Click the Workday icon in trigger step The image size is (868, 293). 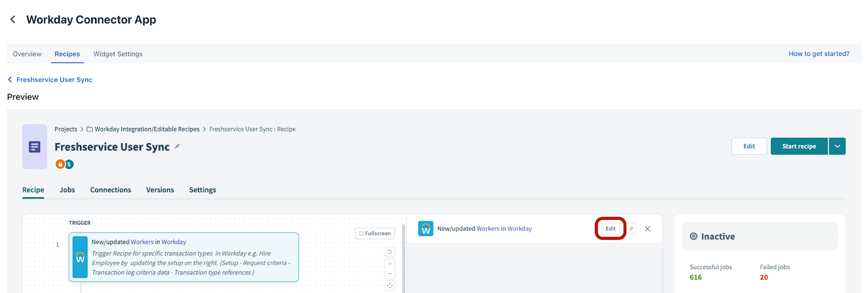click(x=80, y=257)
